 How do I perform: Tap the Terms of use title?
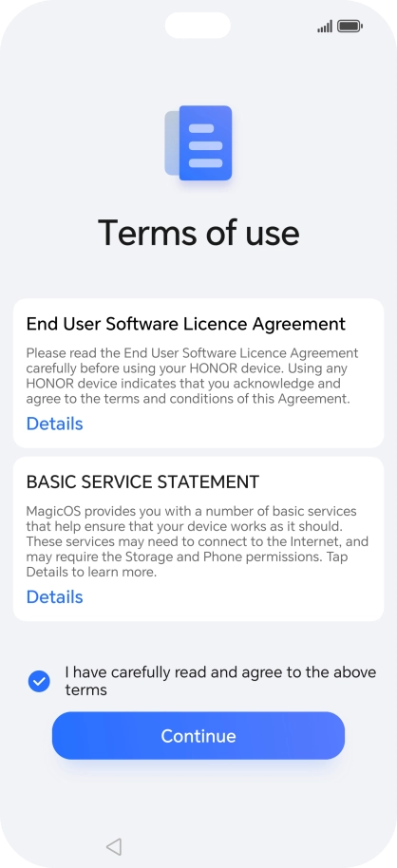pyautogui.click(x=198, y=233)
